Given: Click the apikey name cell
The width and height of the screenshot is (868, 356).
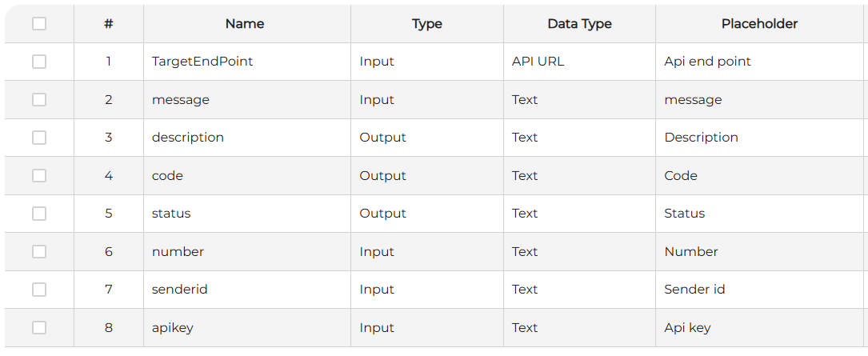Looking at the screenshot, I should pyautogui.click(x=173, y=328).
